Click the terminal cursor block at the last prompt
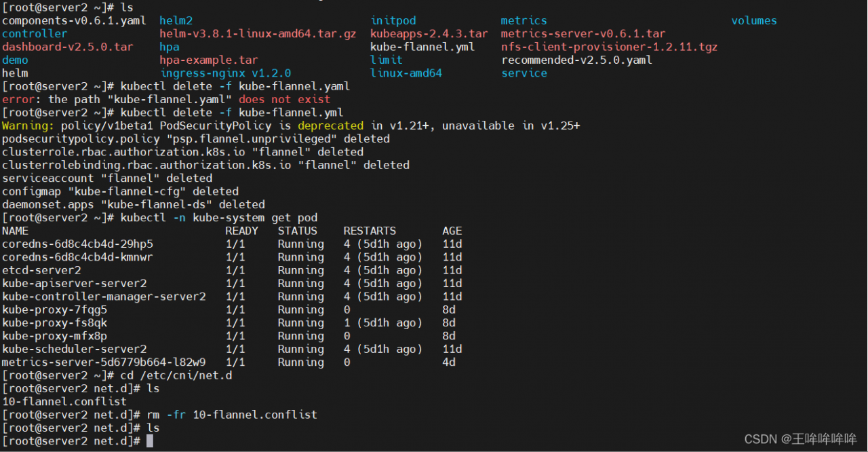This screenshot has width=868, height=452. click(x=150, y=441)
